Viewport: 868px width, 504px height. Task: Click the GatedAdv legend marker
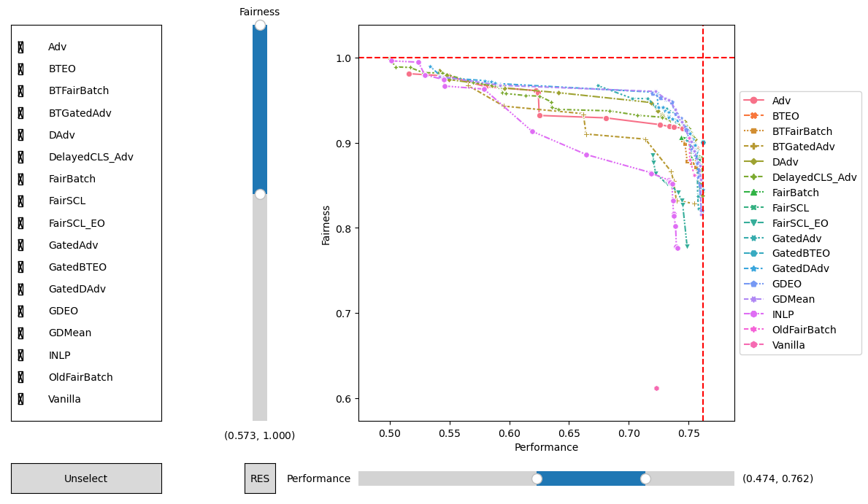(x=753, y=239)
